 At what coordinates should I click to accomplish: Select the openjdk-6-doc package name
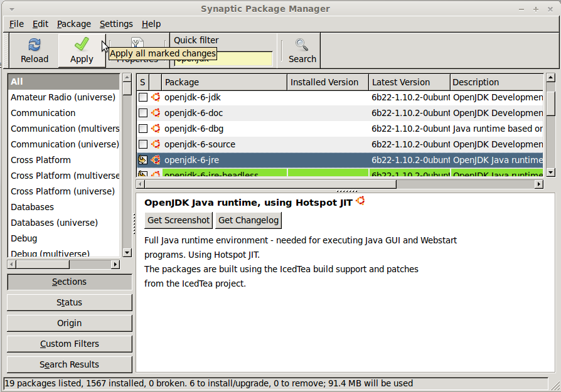click(193, 113)
